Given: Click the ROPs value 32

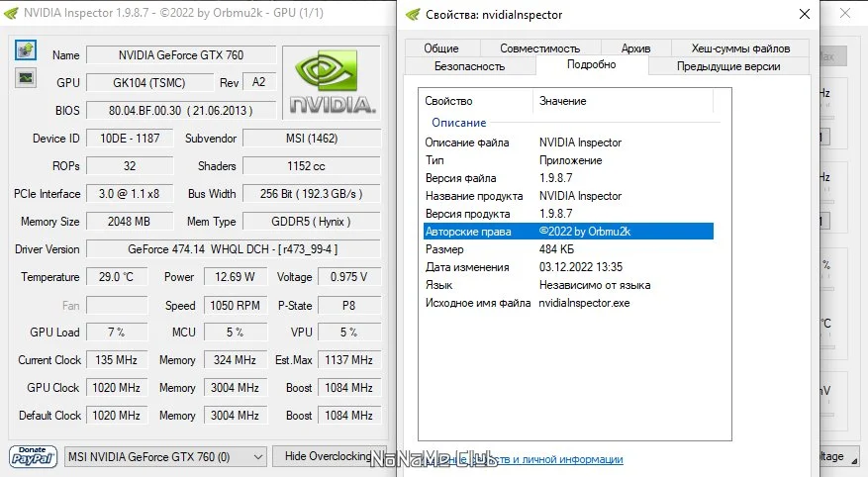Looking at the screenshot, I should click(130, 165).
